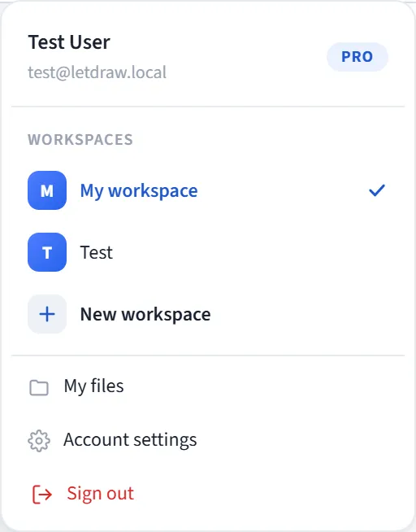Click the blue checkmark on My workspace

pos(377,190)
